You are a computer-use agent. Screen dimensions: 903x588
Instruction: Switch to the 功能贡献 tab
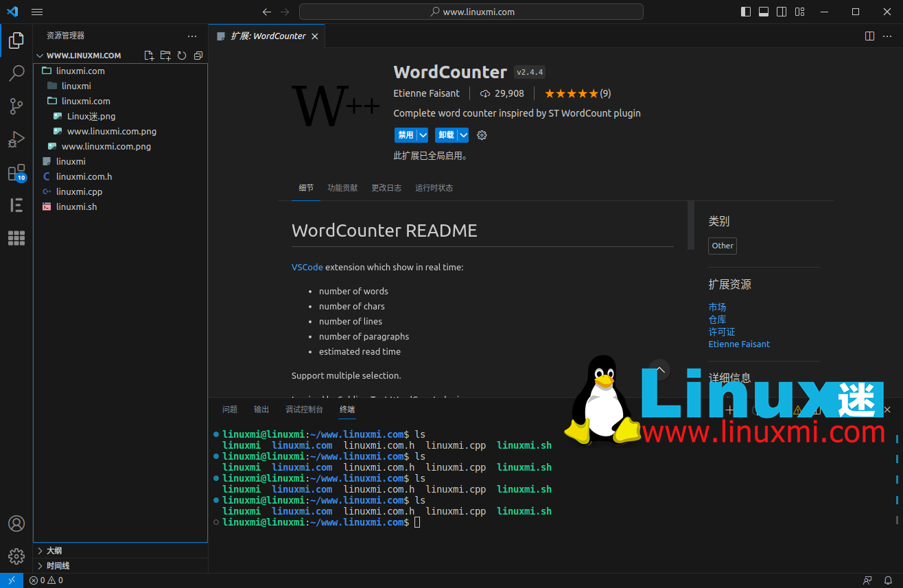pyautogui.click(x=342, y=187)
